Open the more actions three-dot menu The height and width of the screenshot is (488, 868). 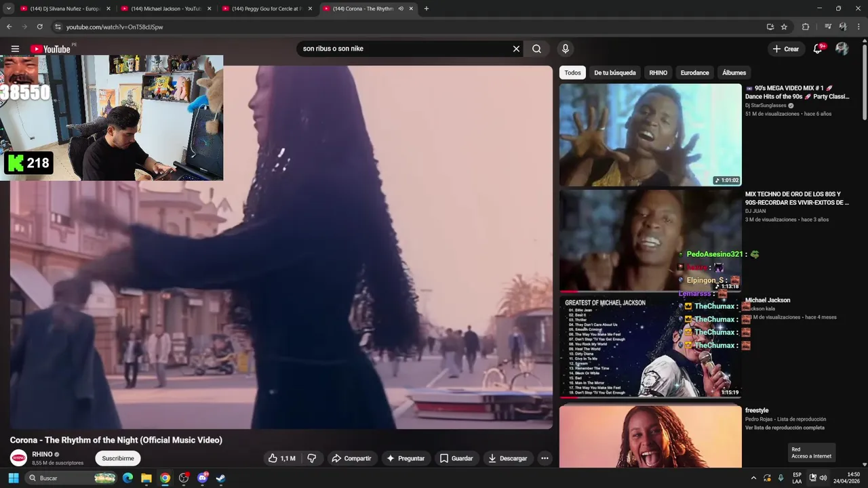(545, 458)
